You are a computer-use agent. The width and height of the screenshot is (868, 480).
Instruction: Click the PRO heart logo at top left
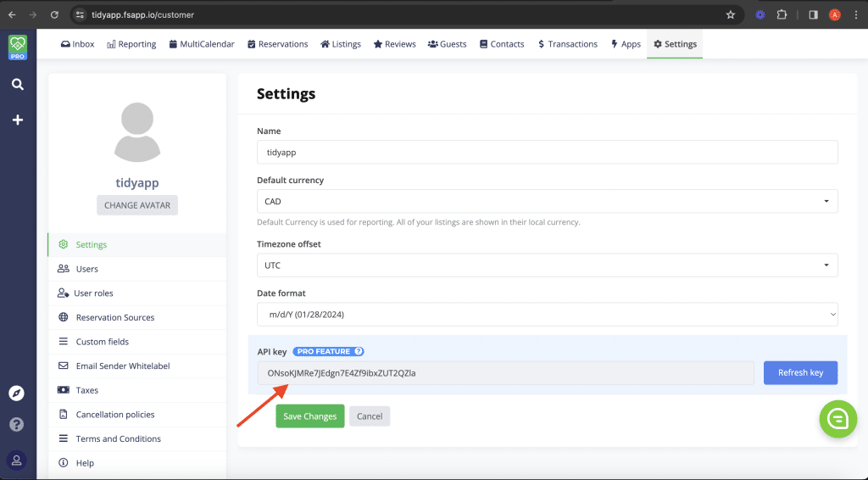18,47
